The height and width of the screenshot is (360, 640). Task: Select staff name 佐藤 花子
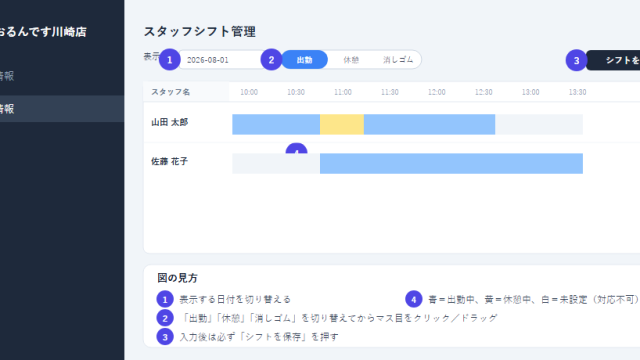[170, 161]
